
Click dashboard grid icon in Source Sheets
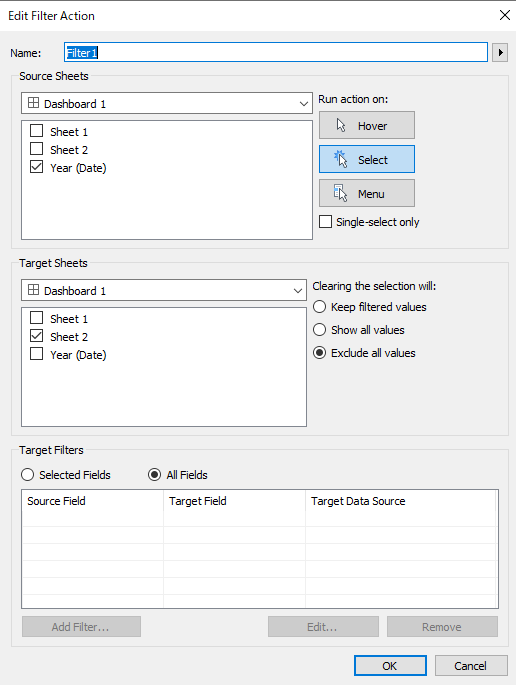point(33,103)
